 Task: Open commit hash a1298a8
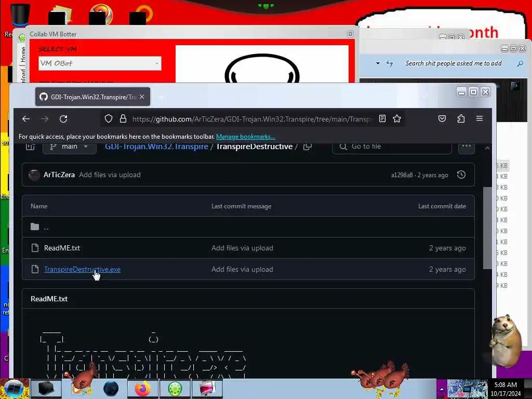pyautogui.click(x=402, y=175)
